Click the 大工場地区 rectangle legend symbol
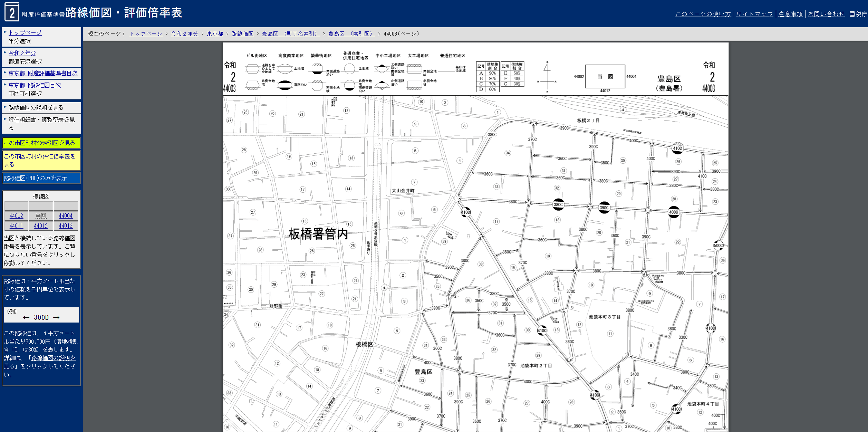 (x=414, y=69)
